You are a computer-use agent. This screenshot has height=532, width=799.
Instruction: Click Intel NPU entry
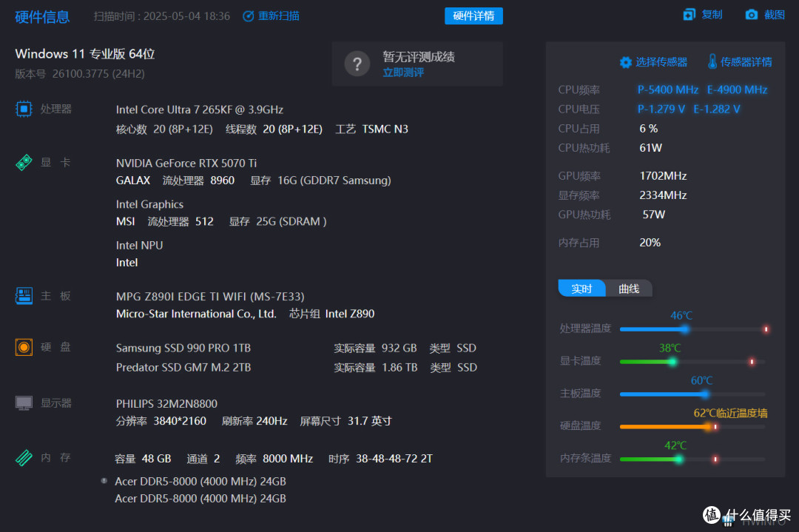pos(139,245)
